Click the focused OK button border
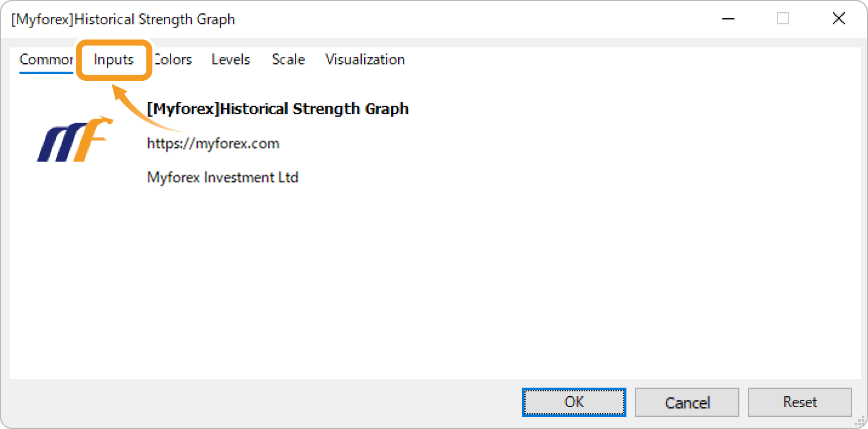The height and width of the screenshot is (429, 868). 573,389
